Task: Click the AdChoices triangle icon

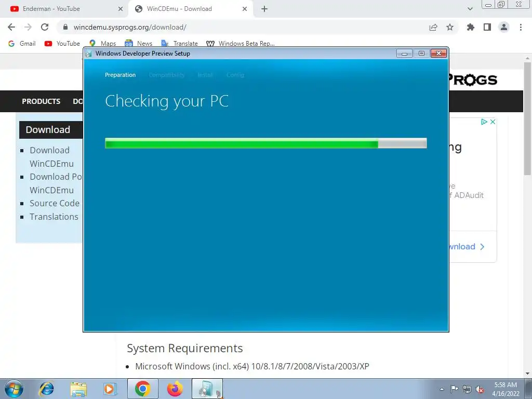Action: pos(484,122)
